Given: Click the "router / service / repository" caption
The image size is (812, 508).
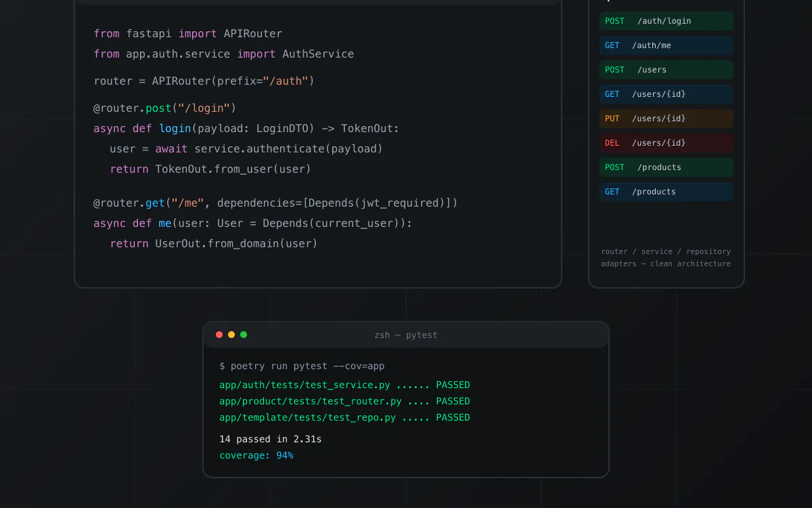Looking at the screenshot, I should click(x=666, y=251).
